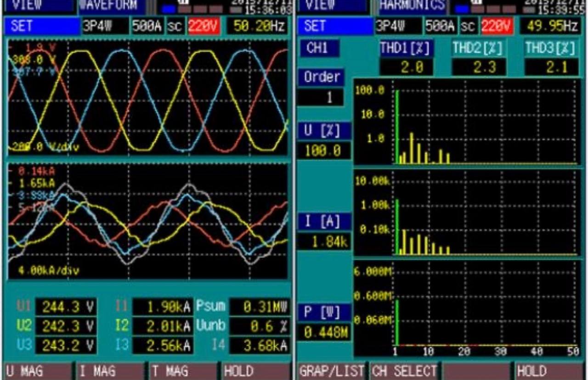Viewport: 588px width, 380px height.
Task: Click the U2 voltage value 242.3 V
Action: point(66,326)
